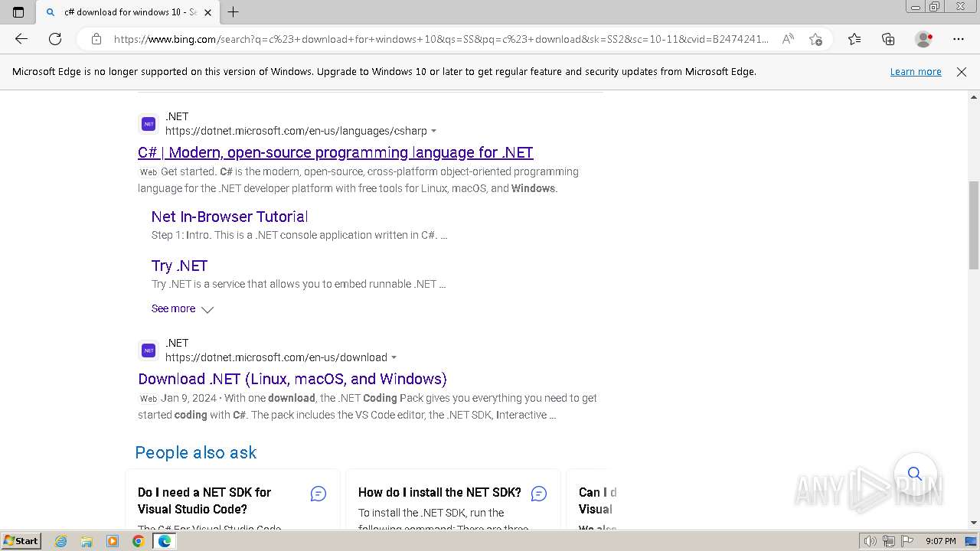This screenshot has height=551, width=980.
Task: Click the taskbar clock 9:07 PM
Action: click(x=940, y=541)
